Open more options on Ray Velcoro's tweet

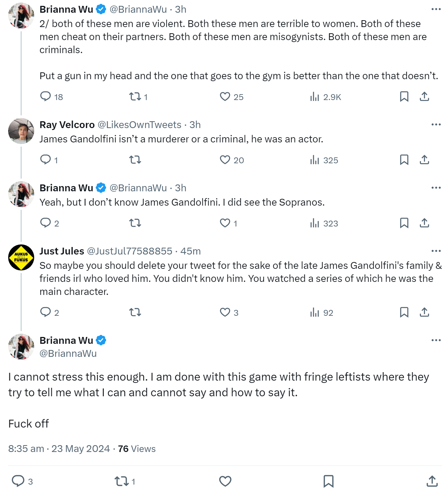pyautogui.click(x=436, y=124)
